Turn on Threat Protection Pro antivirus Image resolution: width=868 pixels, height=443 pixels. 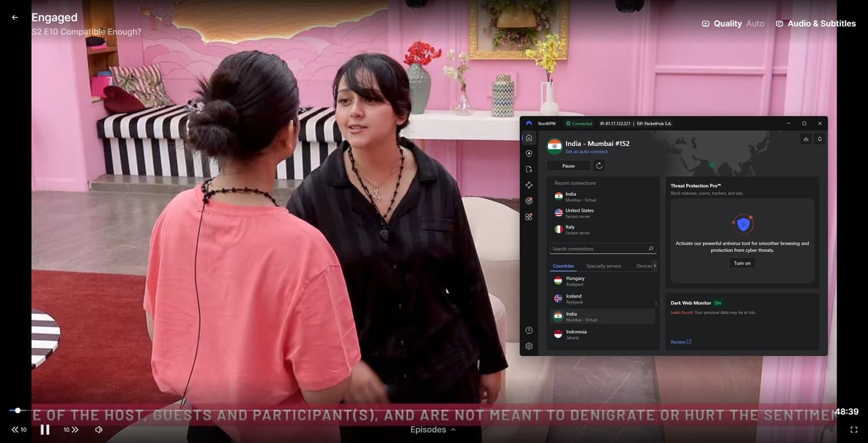(741, 263)
